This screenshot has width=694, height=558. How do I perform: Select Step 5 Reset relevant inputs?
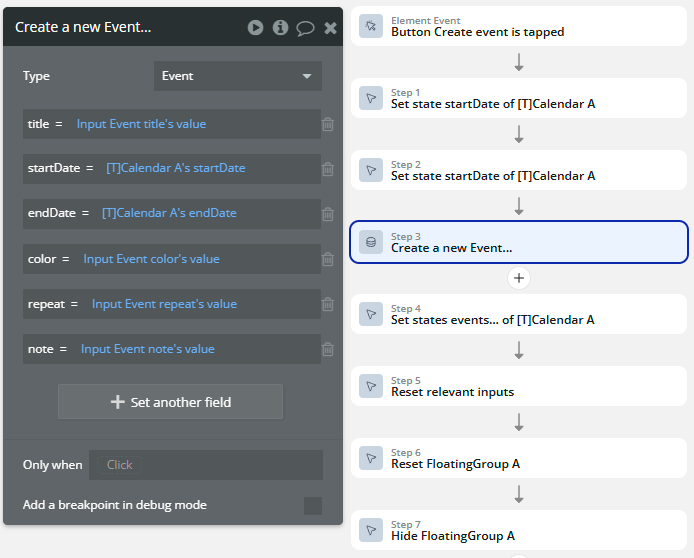519,386
